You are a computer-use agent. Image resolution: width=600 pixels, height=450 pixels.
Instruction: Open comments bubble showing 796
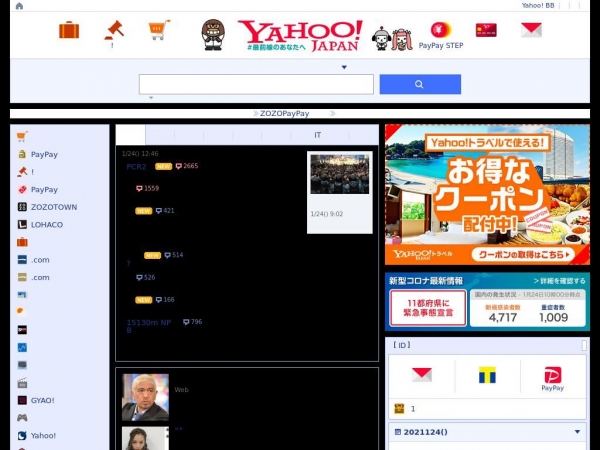point(192,322)
